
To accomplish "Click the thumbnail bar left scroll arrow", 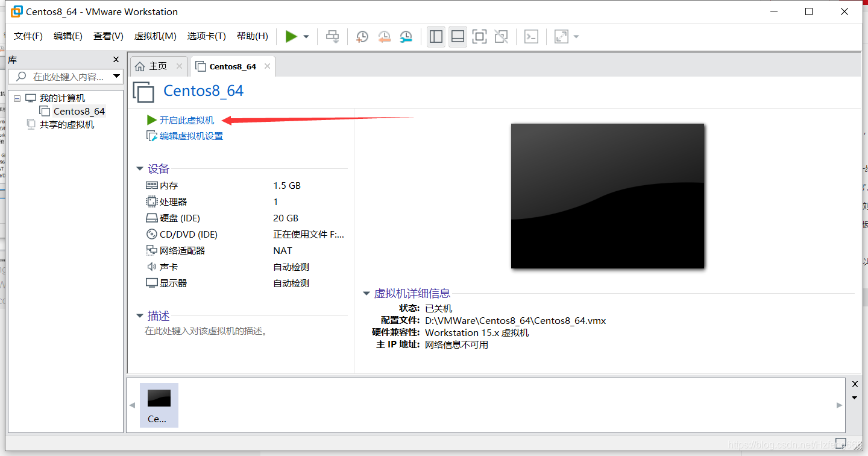I will (133, 405).
